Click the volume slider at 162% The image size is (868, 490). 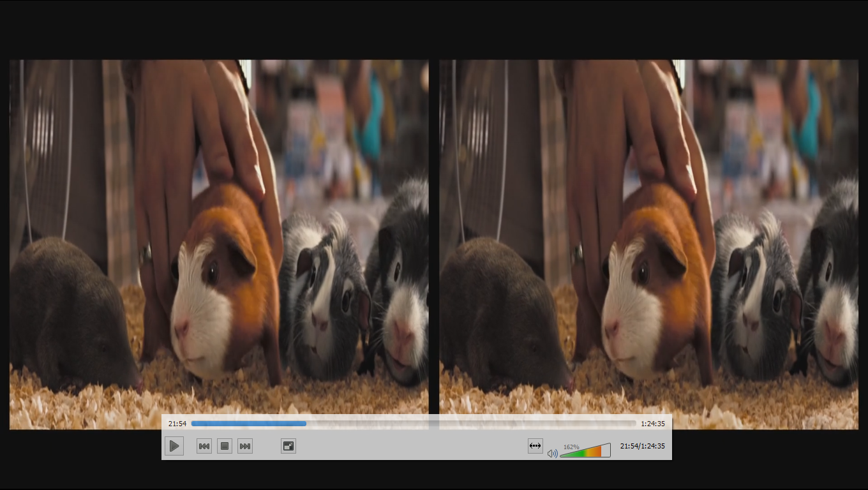[585, 450]
